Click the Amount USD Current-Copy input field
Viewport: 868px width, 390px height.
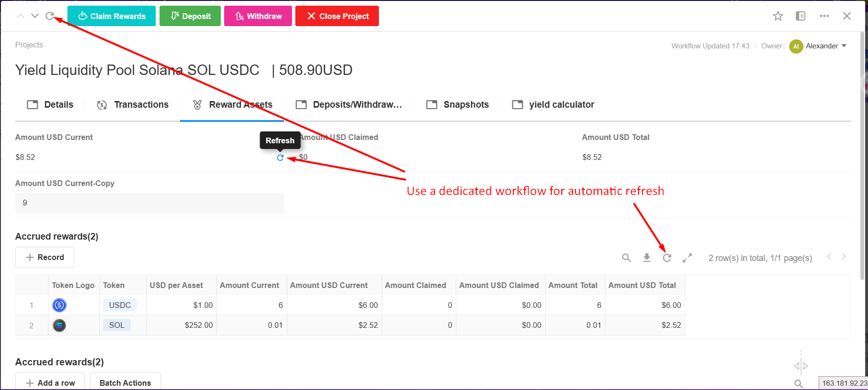pos(150,203)
